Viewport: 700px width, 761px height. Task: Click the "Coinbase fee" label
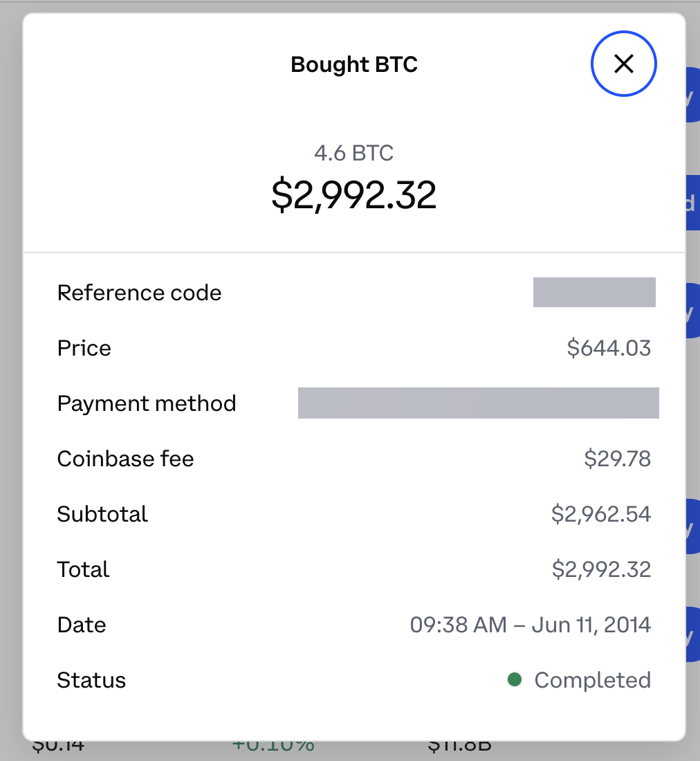pyautogui.click(x=125, y=459)
